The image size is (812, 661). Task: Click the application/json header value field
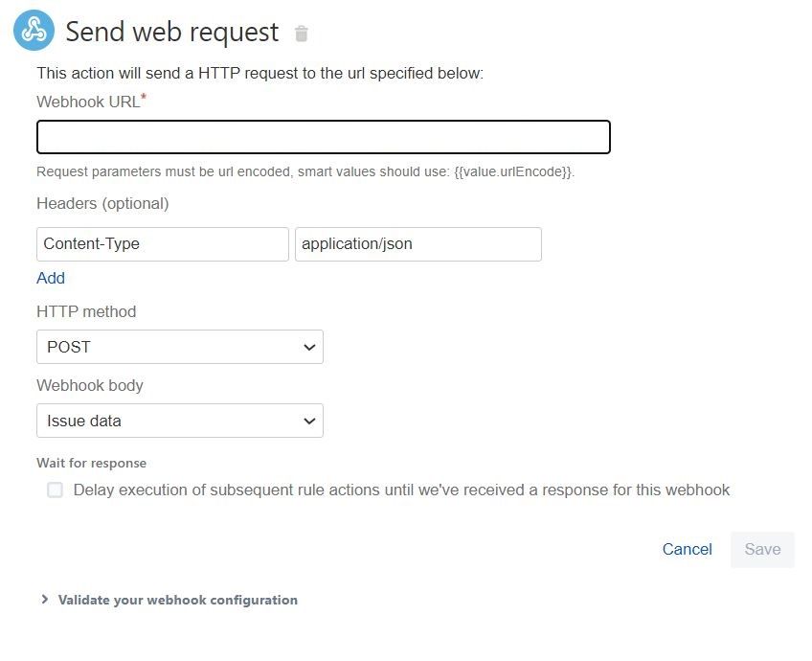click(x=417, y=244)
